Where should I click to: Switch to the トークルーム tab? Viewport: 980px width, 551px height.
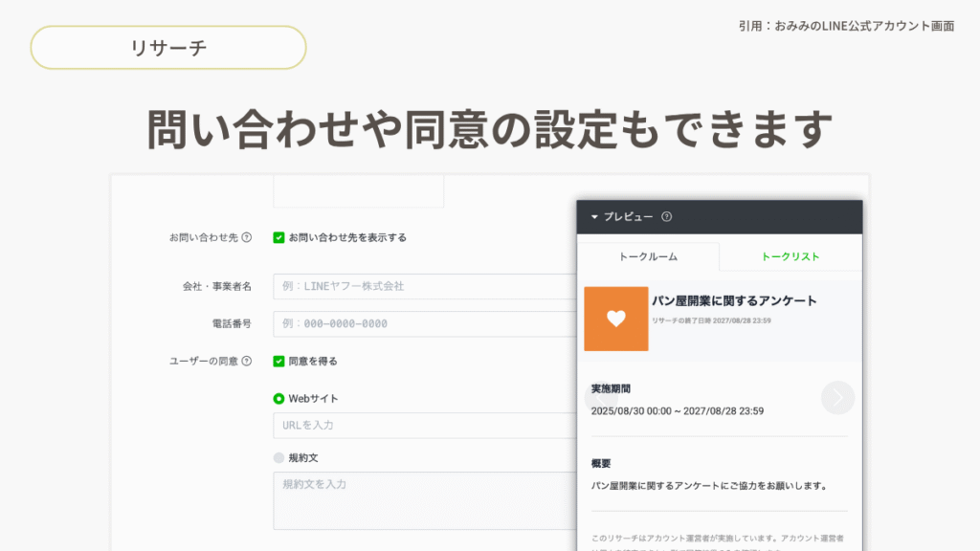point(648,256)
